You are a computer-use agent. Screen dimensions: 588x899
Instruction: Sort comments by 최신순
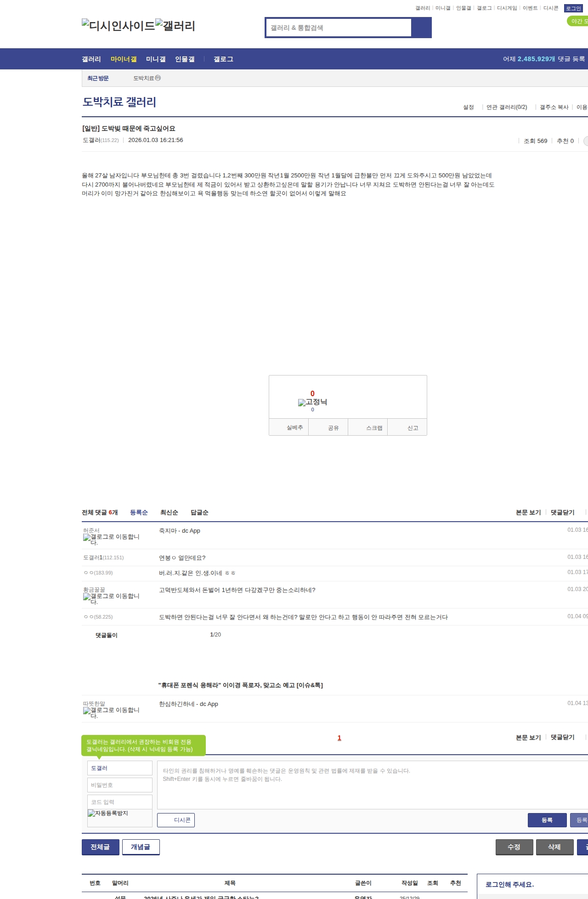click(x=169, y=512)
